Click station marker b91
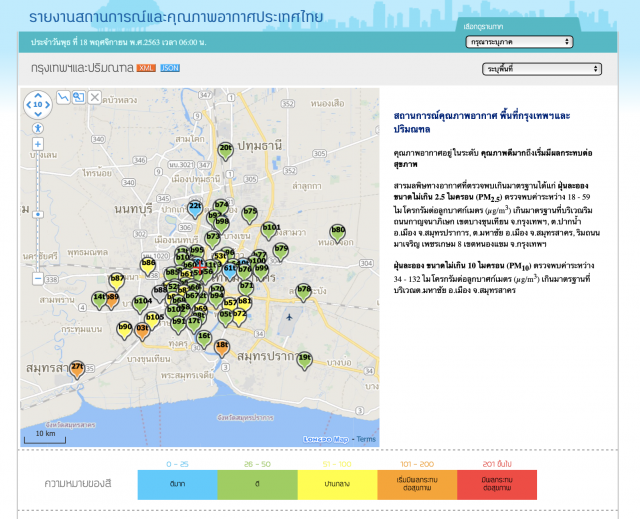 (x=178, y=324)
